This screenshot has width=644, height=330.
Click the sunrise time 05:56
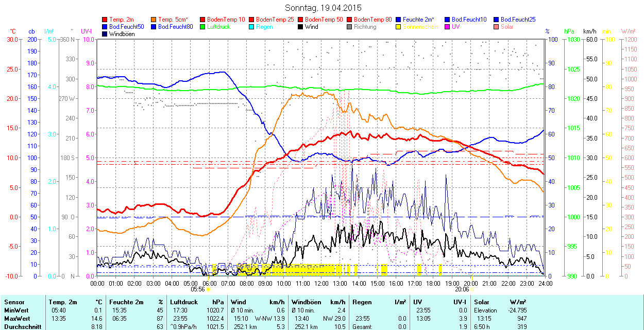[x=198, y=289]
